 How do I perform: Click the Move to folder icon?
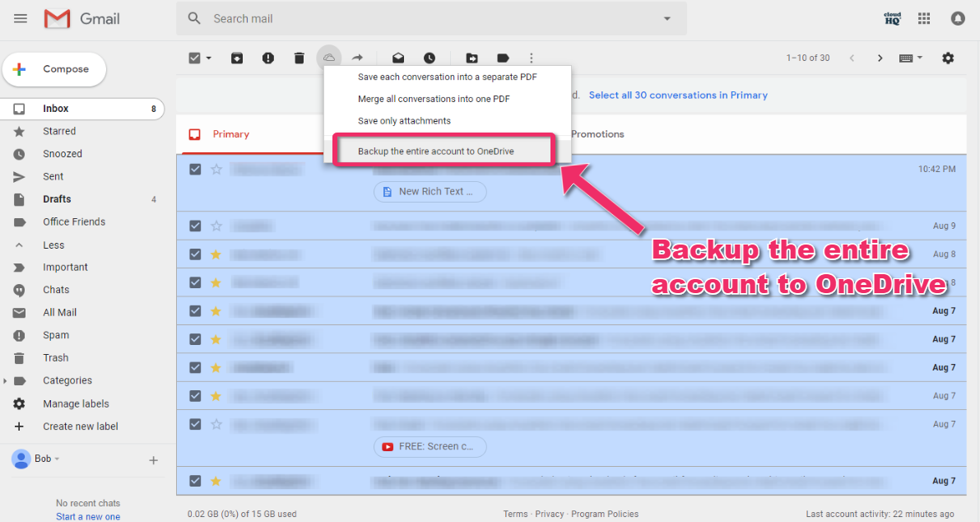click(471, 58)
